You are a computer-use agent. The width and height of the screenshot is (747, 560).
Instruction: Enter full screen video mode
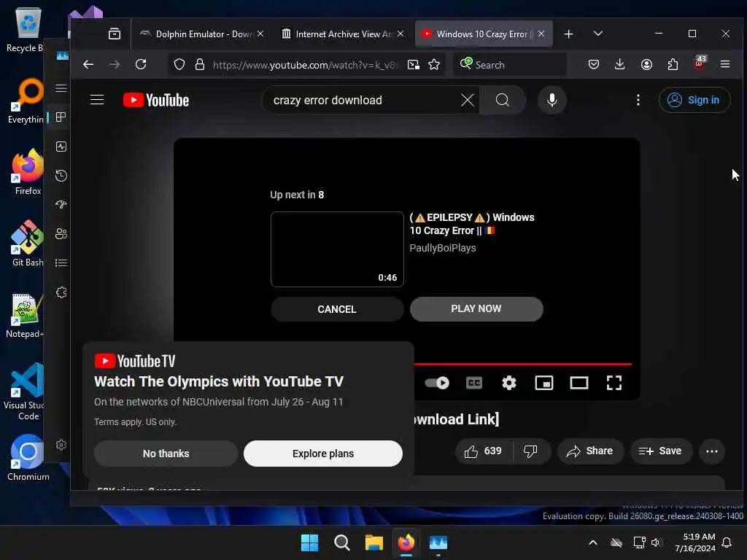(x=614, y=383)
